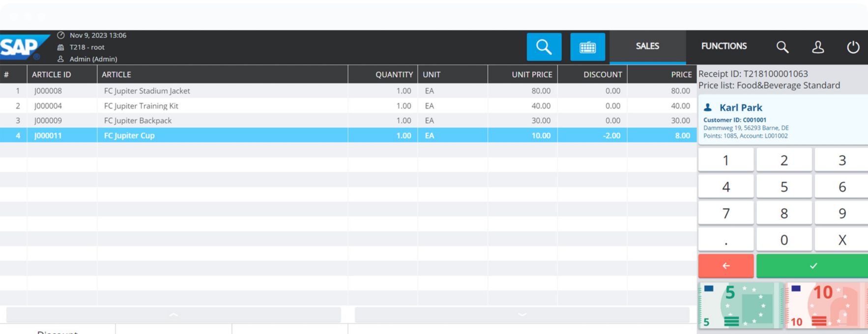Click the power logout icon

click(853, 47)
